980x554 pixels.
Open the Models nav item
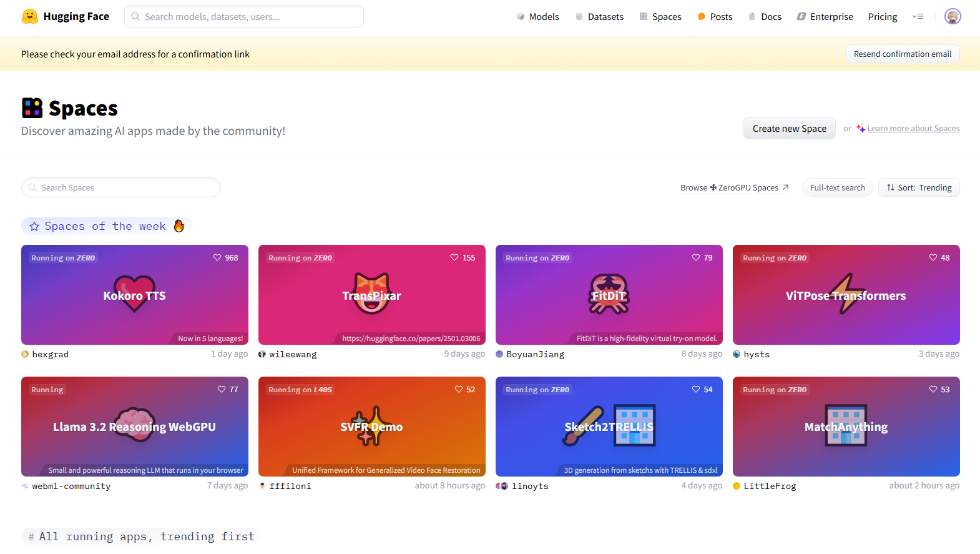(537, 17)
